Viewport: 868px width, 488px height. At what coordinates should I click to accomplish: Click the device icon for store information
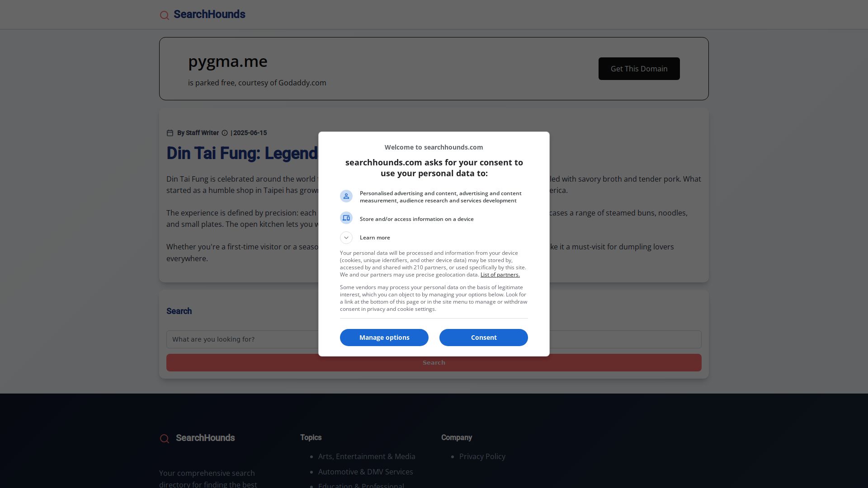click(346, 218)
